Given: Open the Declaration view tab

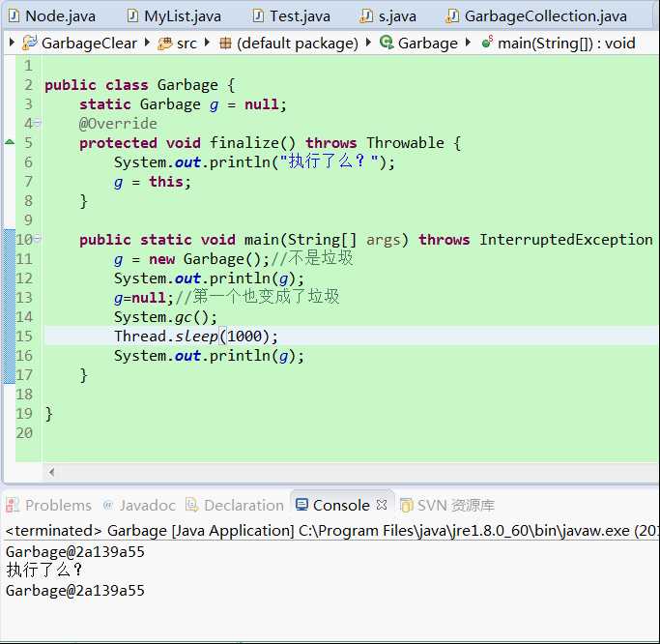Looking at the screenshot, I should pyautogui.click(x=235, y=505).
